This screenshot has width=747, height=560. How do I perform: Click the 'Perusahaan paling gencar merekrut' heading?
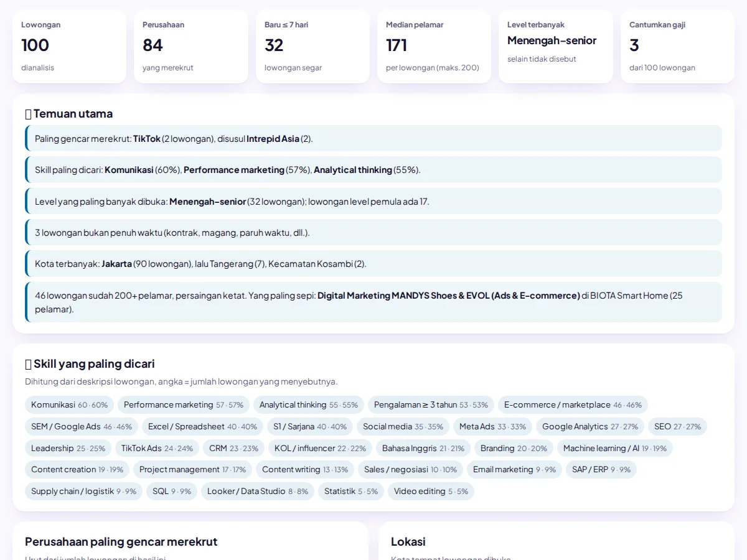121,542
